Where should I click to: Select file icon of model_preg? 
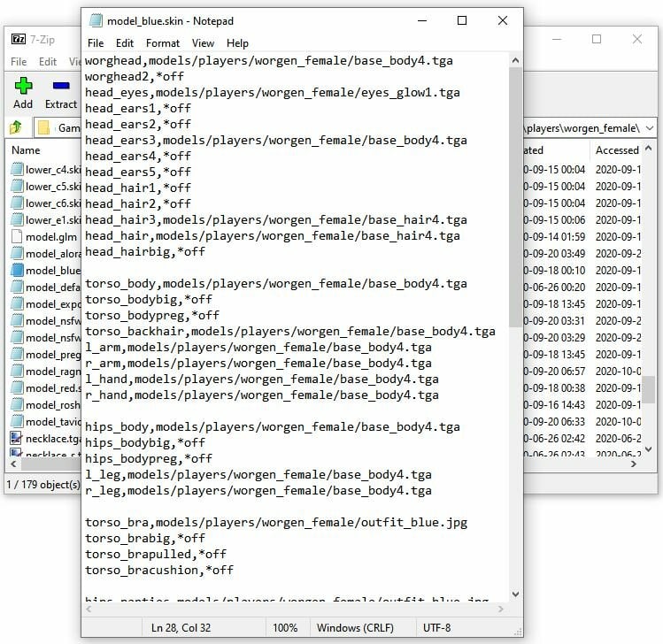pos(17,354)
